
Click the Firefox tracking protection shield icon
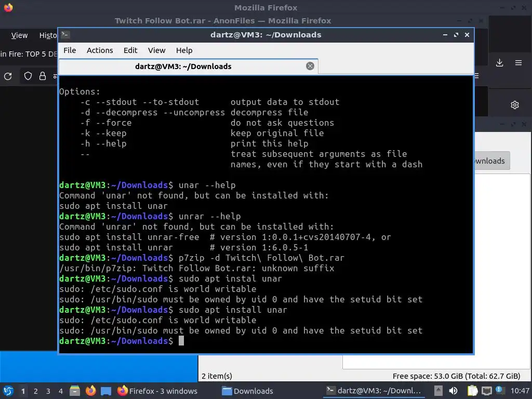coord(28,76)
